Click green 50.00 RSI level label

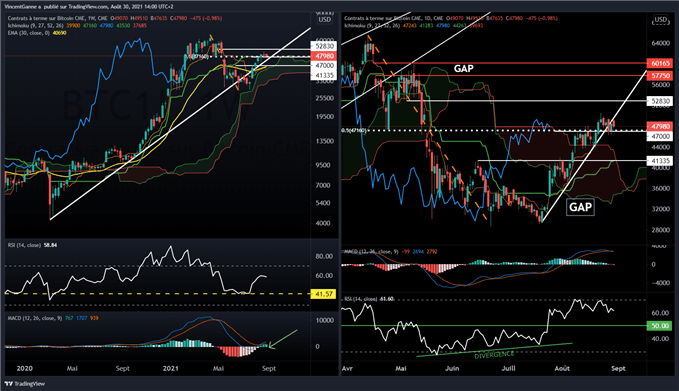tap(660, 326)
